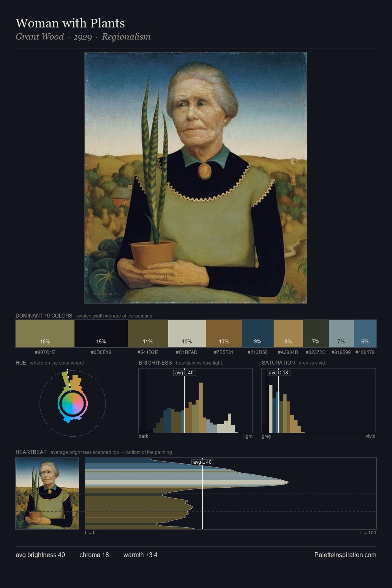
Task: Click 'grey vs vivid' caption
Action: tap(312, 363)
